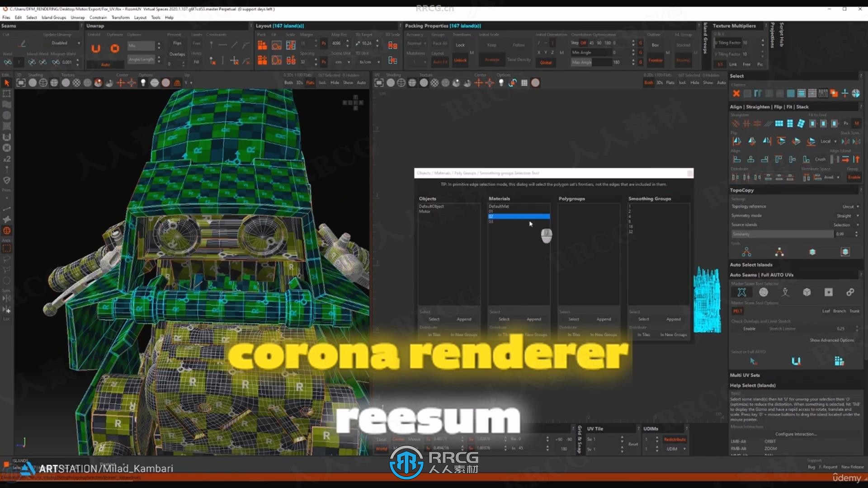Open the Island Groups menu
868x488 pixels.
54,18
